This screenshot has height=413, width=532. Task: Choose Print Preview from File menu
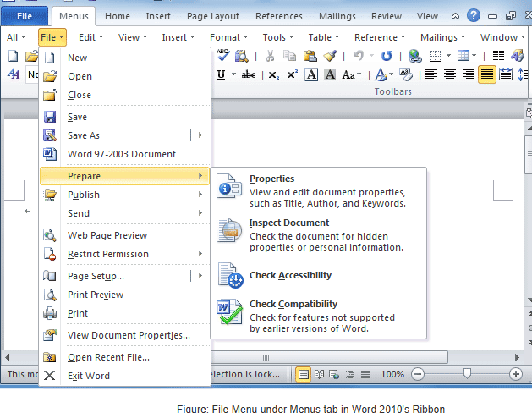[x=124, y=295]
